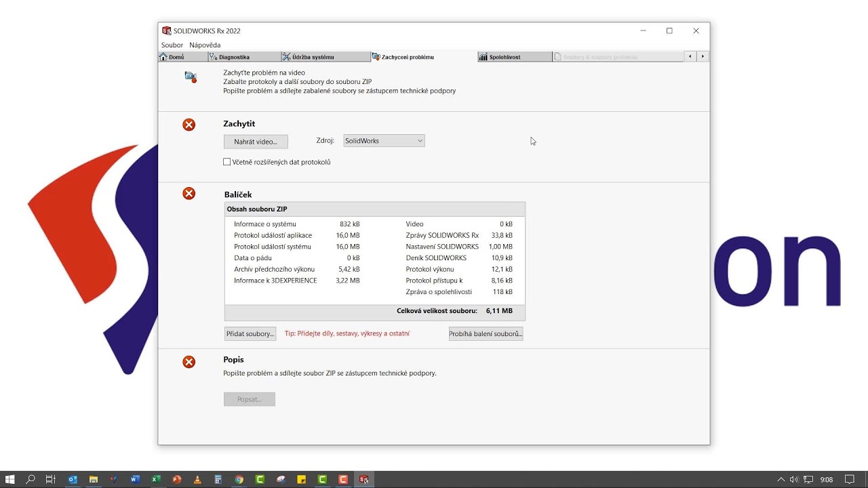Switch to the Údržba systému tab

325,57
